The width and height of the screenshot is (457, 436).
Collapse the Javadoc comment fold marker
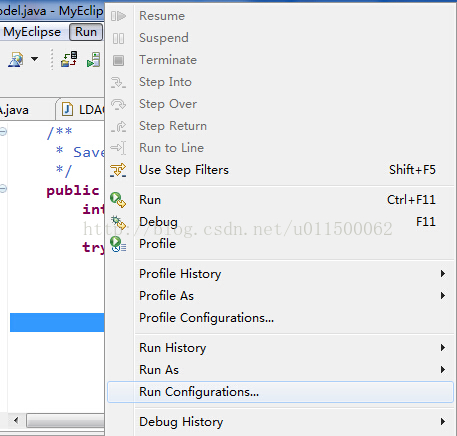[x=3, y=132]
